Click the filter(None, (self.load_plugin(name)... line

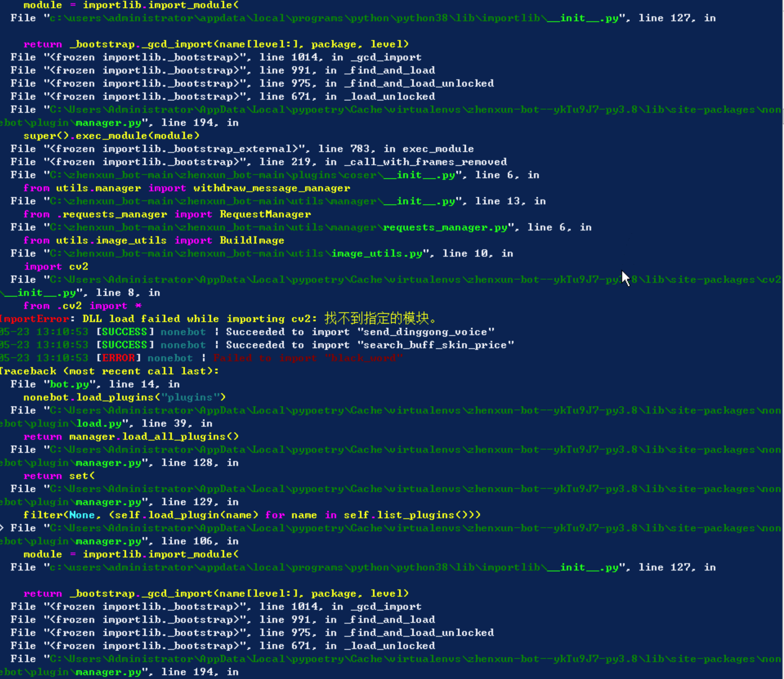click(252, 515)
